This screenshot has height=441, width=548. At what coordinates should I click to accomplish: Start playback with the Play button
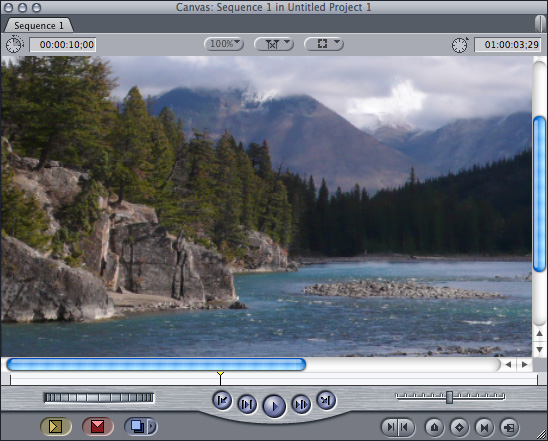tap(274, 406)
